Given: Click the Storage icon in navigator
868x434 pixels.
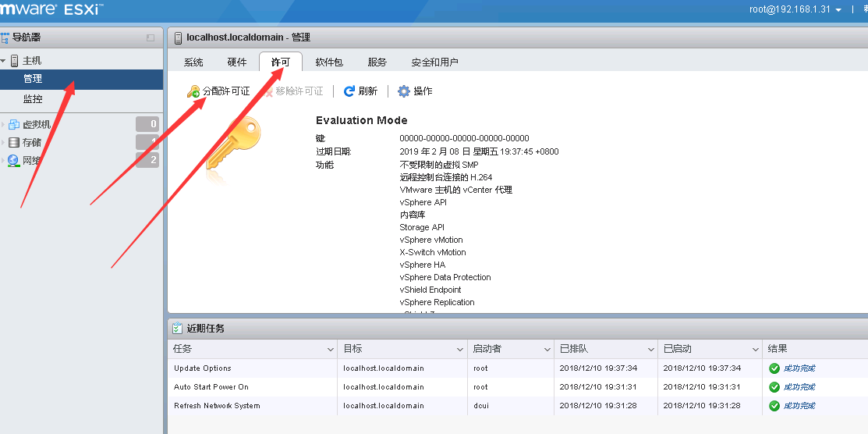Looking at the screenshot, I should [x=14, y=142].
